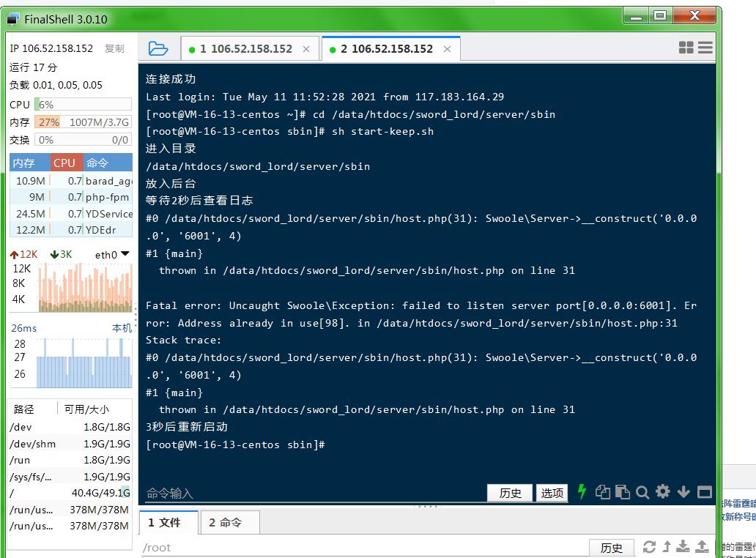
Task: Click the paste icon in terminal toolbar
Action: click(x=623, y=492)
